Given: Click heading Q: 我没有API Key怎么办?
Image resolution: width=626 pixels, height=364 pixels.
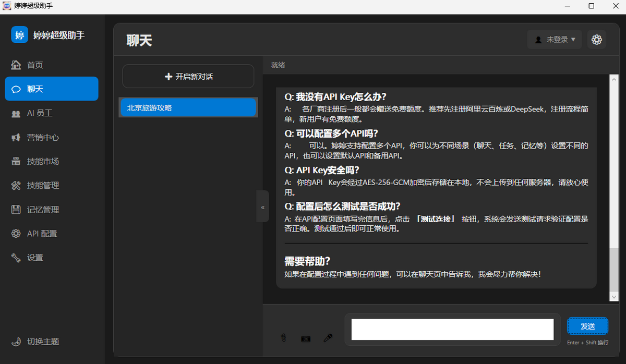Looking at the screenshot, I should [x=335, y=97].
